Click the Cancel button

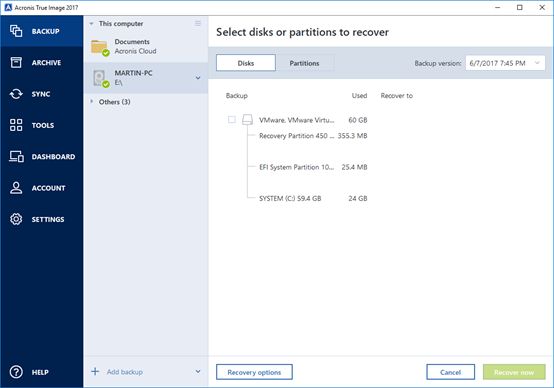450,372
